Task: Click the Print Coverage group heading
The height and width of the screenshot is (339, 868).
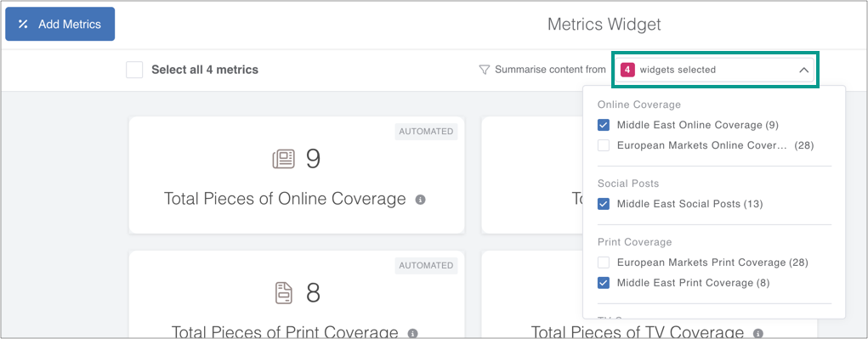Action: [x=634, y=242]
